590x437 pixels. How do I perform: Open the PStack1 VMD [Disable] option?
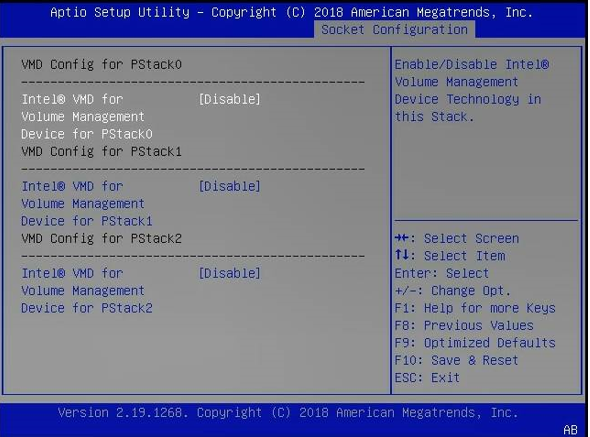(x=229, y=186)
